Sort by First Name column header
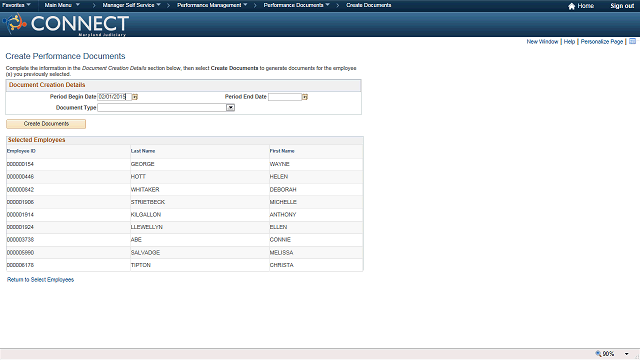This screenshot has height=360, width=640. click(282, 151)
